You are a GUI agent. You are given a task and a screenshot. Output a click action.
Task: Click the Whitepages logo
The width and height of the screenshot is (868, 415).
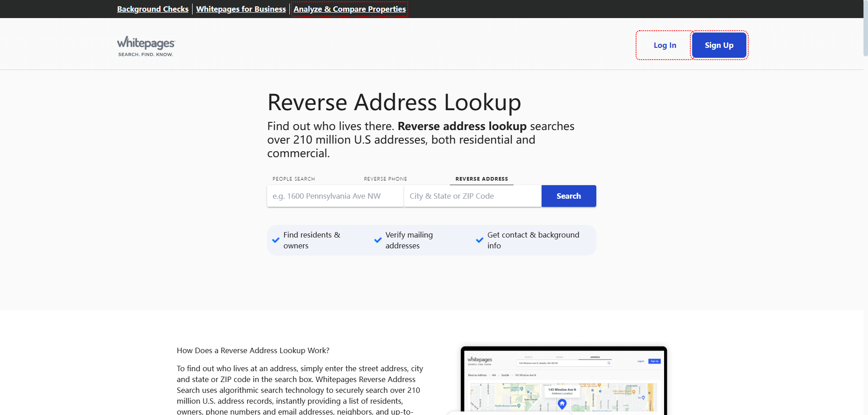coord(146,45)
